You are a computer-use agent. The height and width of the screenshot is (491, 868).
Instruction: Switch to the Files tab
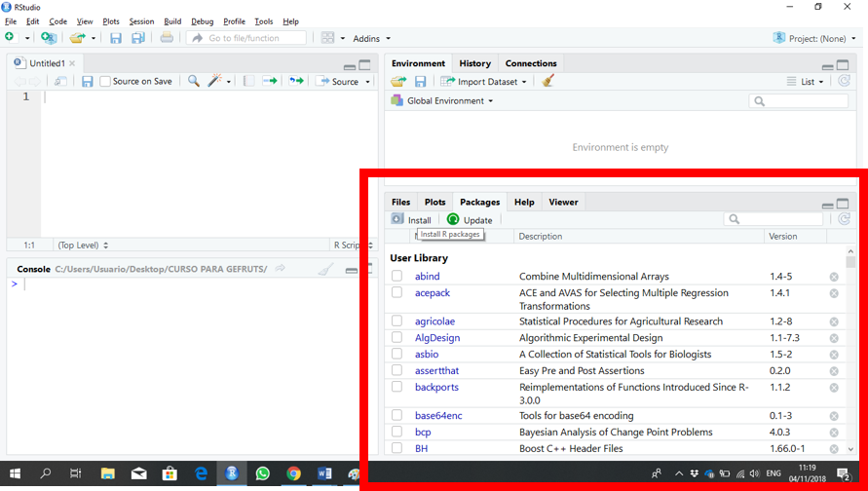click(400, 202)
